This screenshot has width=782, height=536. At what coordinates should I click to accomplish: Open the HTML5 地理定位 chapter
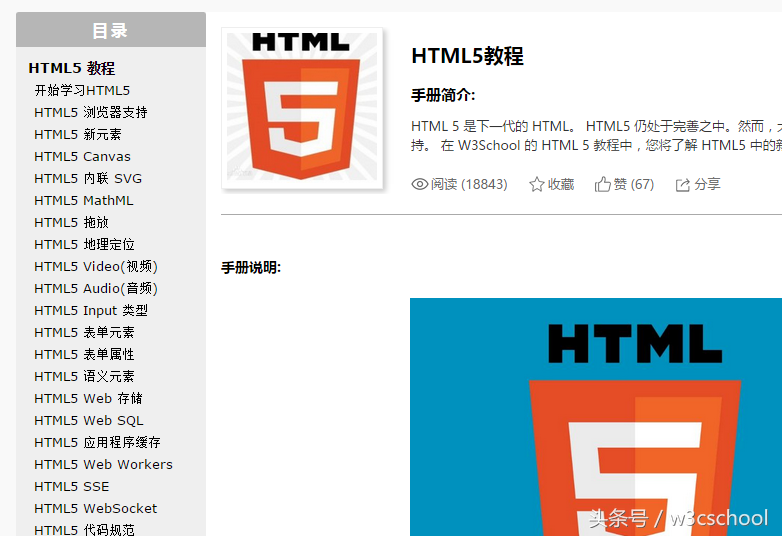click(x=84, y=244)
